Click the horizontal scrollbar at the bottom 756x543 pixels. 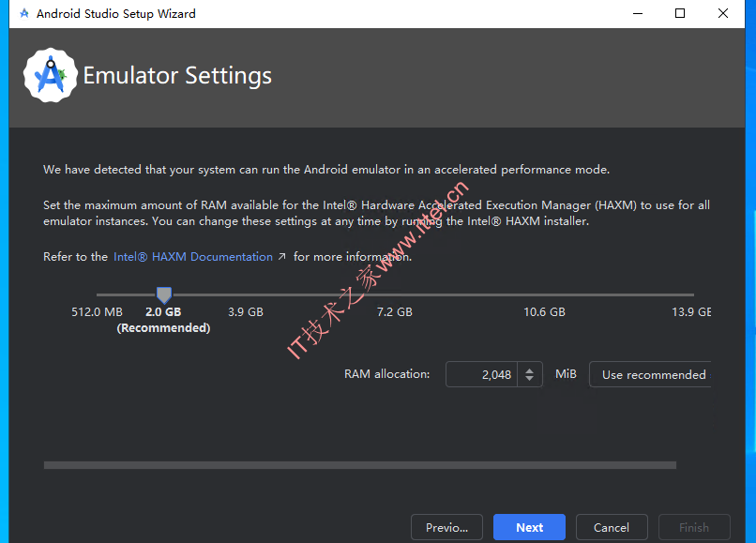pyautogui.click(x=359, y=465)
